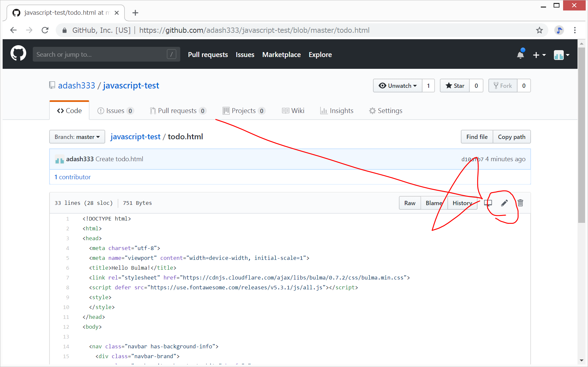Open user avatar profile menu
The width and height of the screenshot is (588, 367).
[561, 55]
